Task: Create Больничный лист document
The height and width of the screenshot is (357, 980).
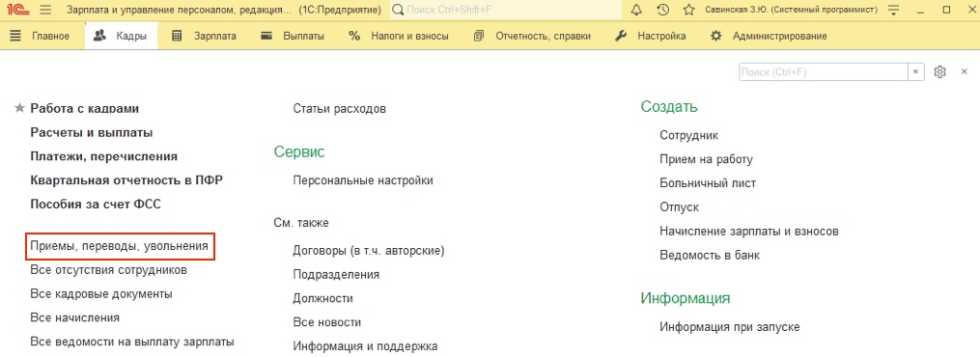Action: [x=708, y=183]
